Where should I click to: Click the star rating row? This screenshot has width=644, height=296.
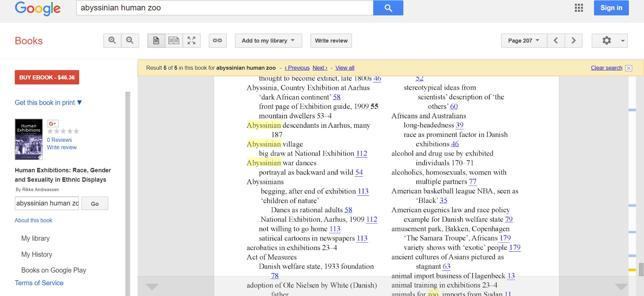pos(63,131)
